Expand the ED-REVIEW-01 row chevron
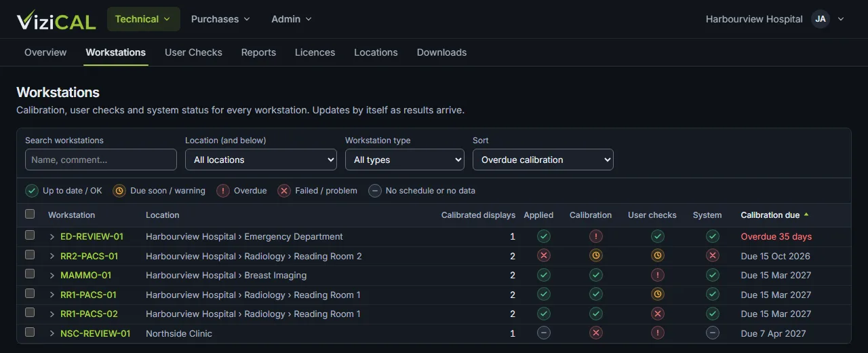The height and width of the screenshot is (353, 868). pos(52,237)
